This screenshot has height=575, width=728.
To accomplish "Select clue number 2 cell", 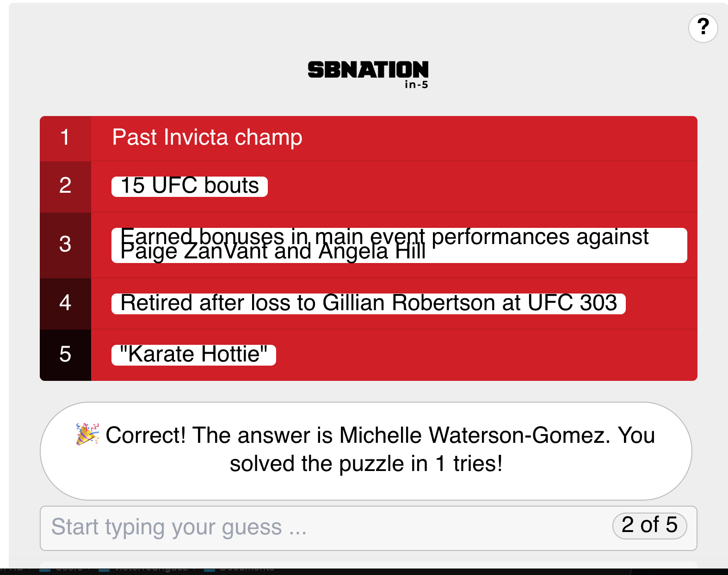I will point(65,186).
